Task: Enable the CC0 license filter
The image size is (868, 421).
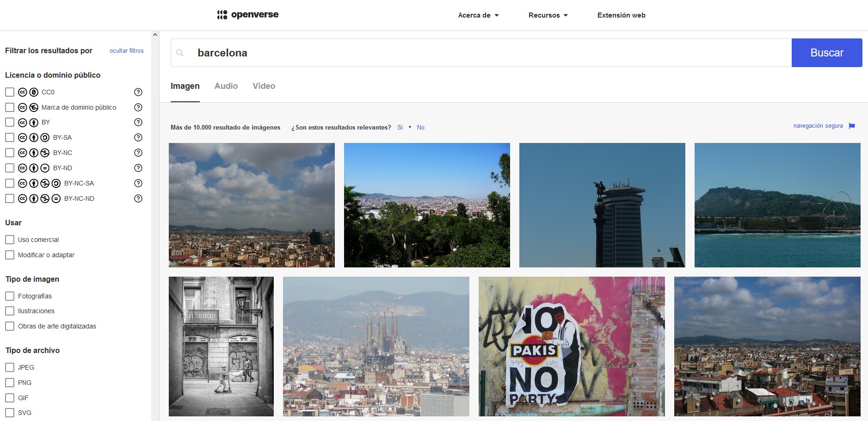Action: click(10, 92)
